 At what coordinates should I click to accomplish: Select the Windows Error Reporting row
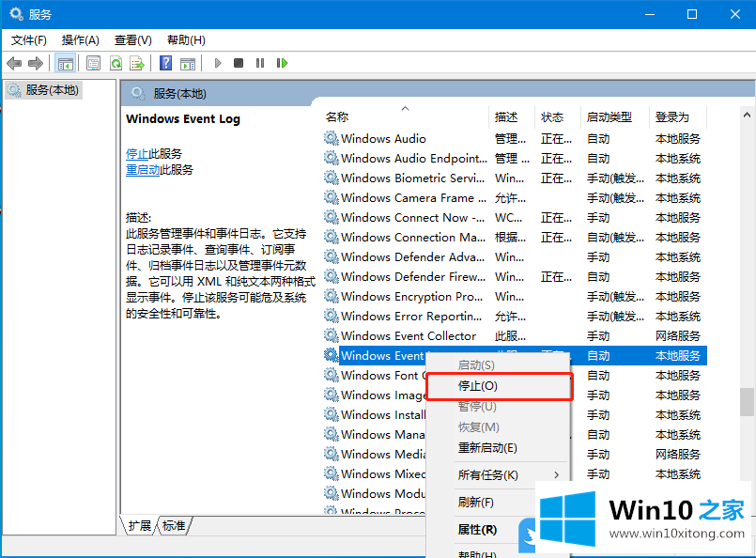pyautogui.click(x=515, y=316)
